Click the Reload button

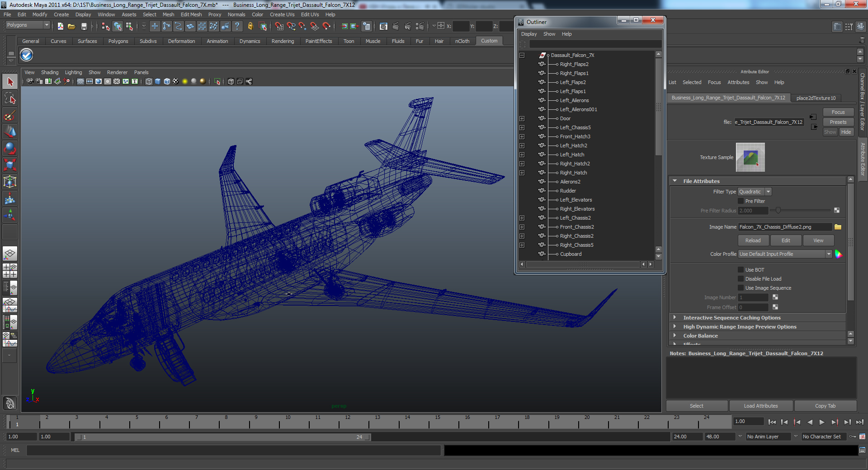(x=753, y=240)
